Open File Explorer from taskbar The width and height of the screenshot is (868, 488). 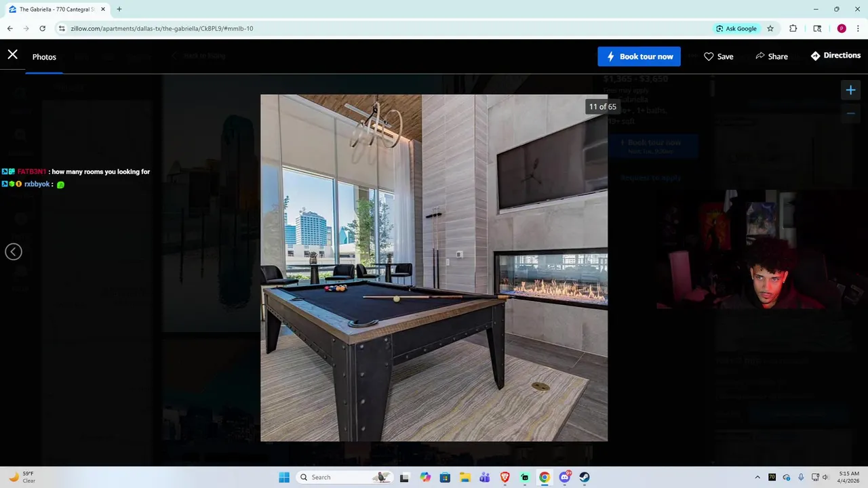(465, 477)
